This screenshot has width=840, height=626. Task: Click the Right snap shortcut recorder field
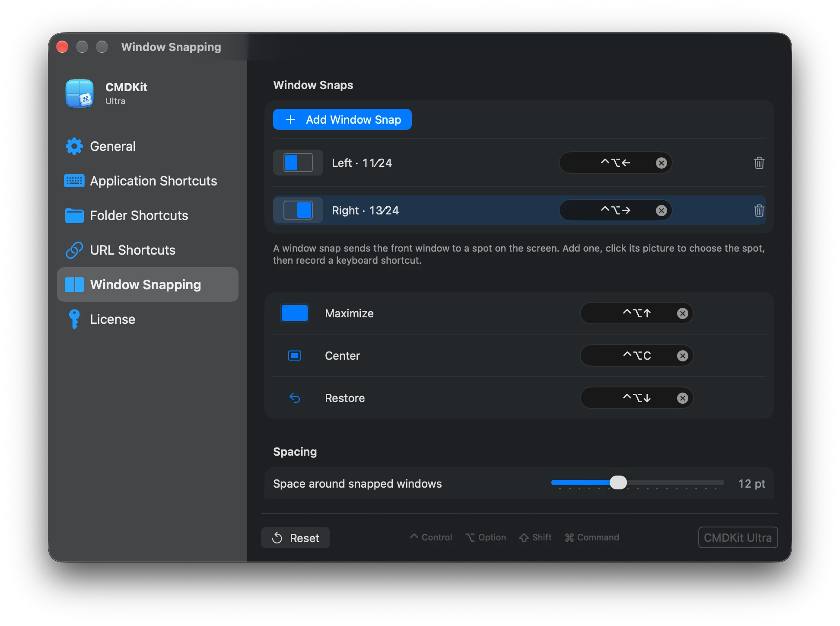click(615, 210)
